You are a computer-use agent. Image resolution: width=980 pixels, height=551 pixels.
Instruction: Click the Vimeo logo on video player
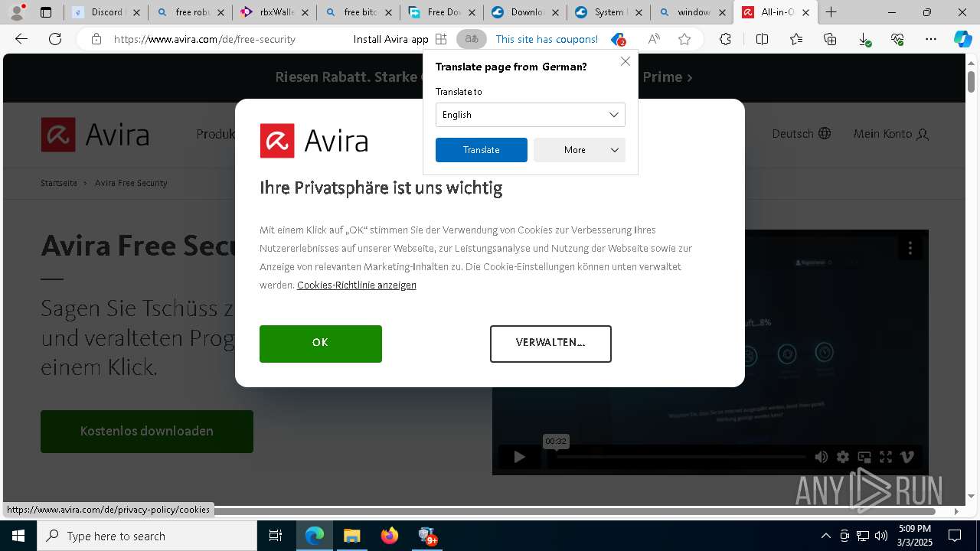pyautogui.click(x=907, y=457)
